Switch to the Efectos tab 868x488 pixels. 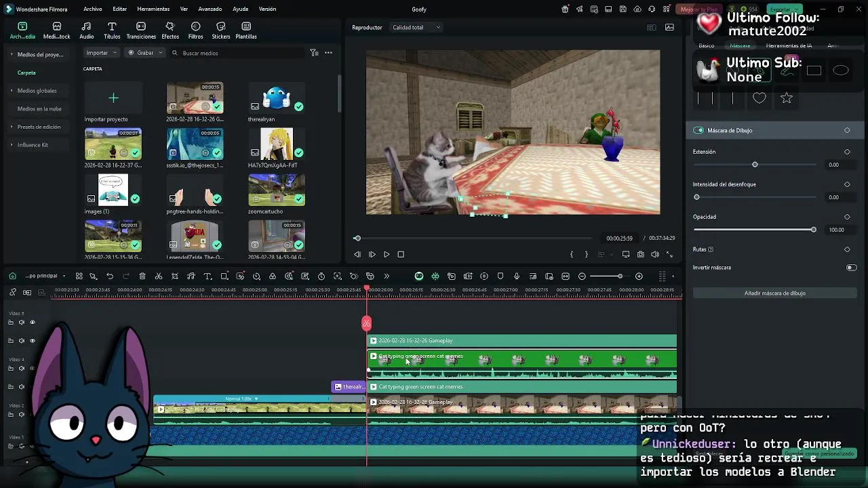pyautogui.click(x=170, y=30)
